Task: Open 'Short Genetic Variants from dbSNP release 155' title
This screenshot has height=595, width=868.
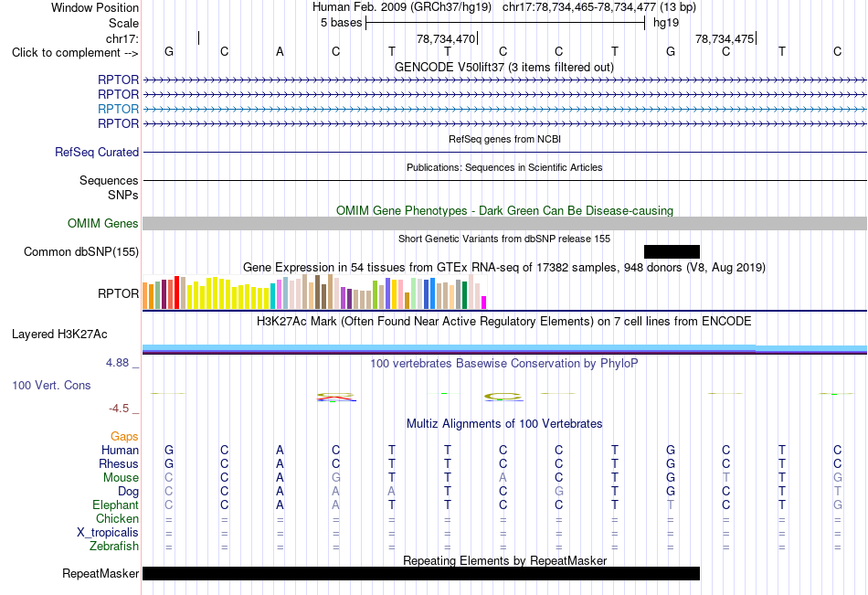Action: point(504,239)
